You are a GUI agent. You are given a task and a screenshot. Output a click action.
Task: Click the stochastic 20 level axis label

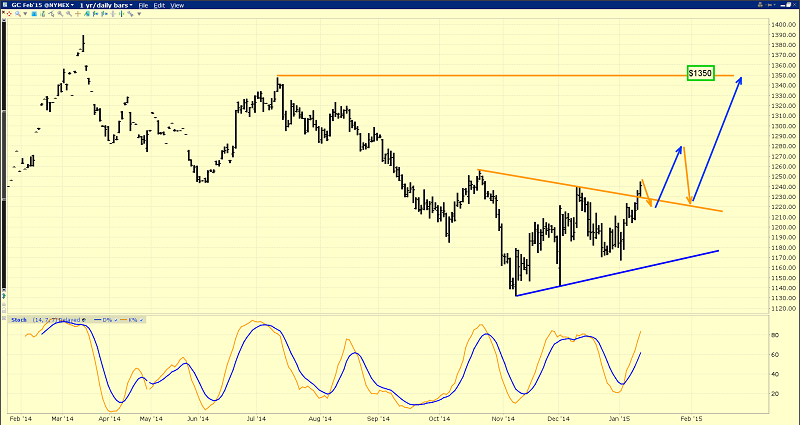(x=776, y=394)
